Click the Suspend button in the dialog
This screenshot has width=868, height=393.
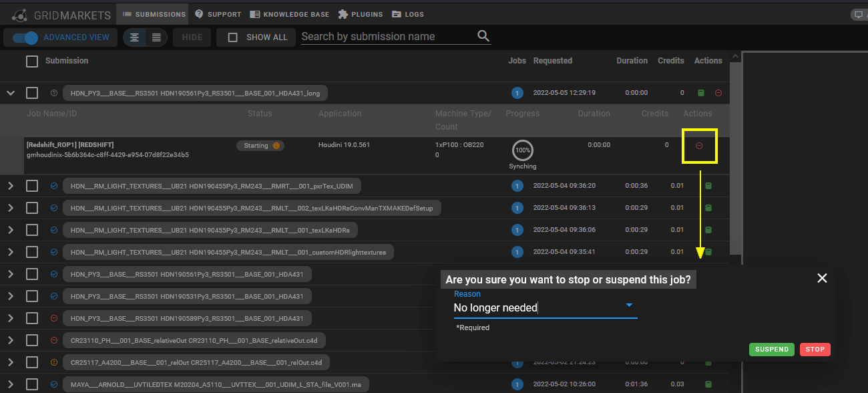[x=772, y=350]
